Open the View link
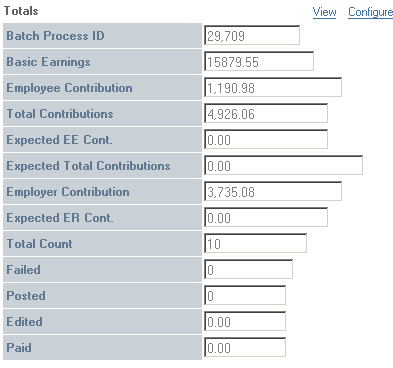This screenshot has height=368, width=393. 324,12
